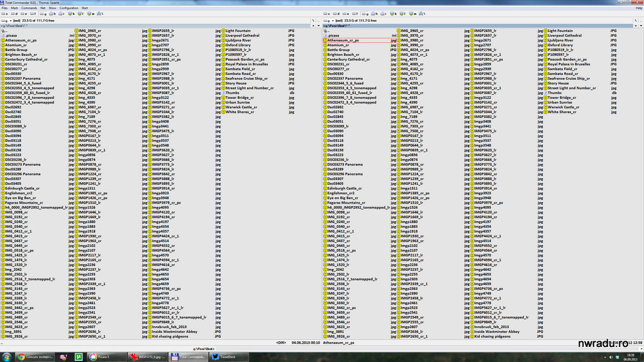
Task: Select Canterbury Cathedral_cr in the right panel
Action: coord(348,60)
